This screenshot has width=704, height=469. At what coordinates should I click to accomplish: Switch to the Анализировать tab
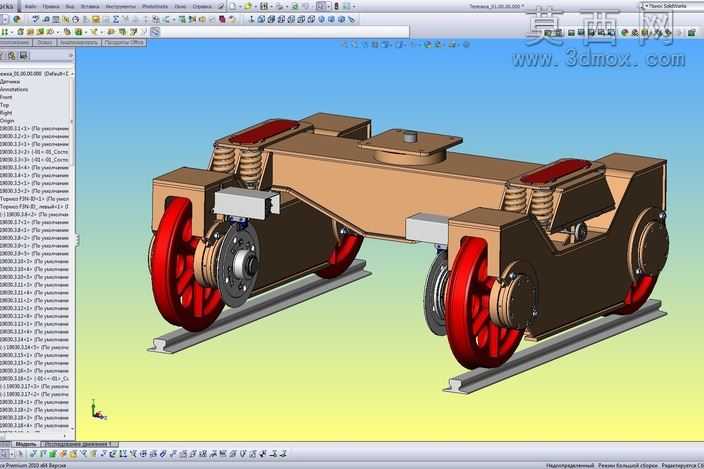pos(79,43)
